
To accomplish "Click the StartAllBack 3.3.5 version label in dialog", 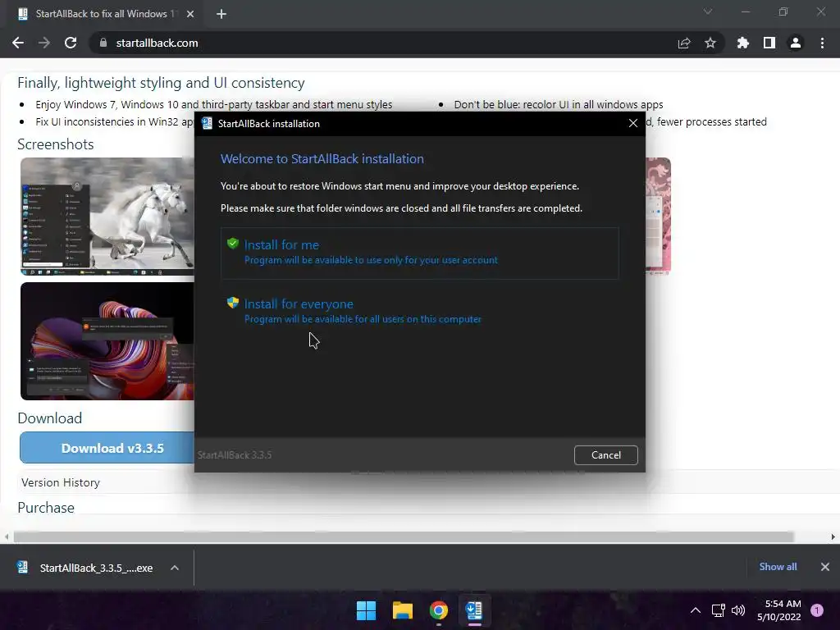I will (x=235, y=454).
